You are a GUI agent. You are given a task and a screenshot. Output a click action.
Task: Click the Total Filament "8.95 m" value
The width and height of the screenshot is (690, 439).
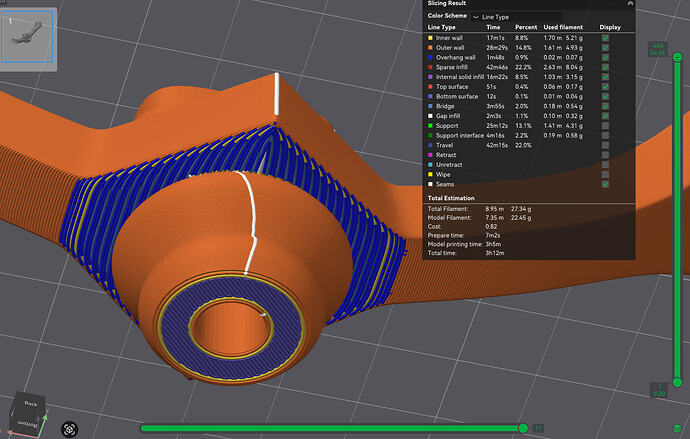[x=495, y=209]
